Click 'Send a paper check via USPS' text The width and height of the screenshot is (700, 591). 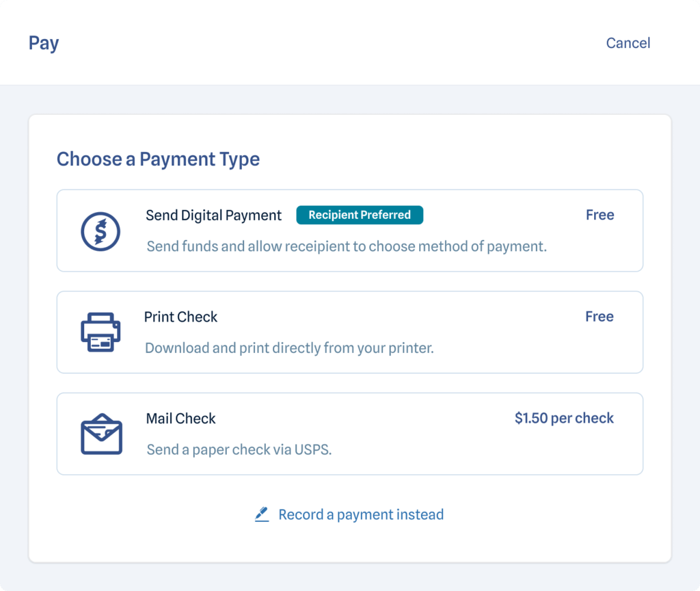click(239, 450)
